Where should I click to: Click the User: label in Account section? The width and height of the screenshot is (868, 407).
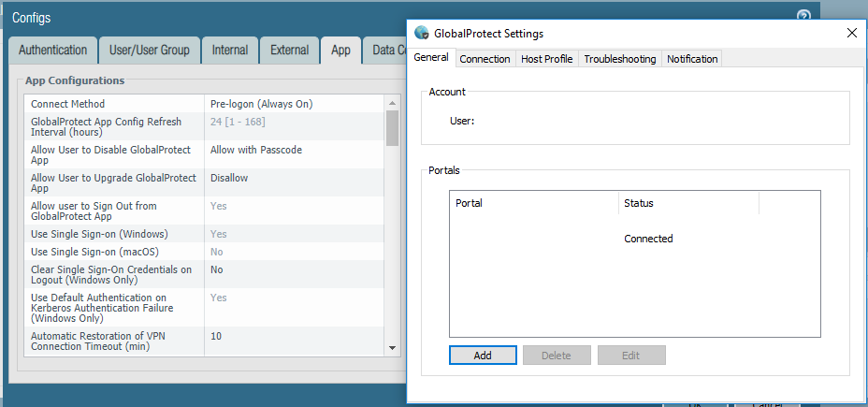(462, 121)
